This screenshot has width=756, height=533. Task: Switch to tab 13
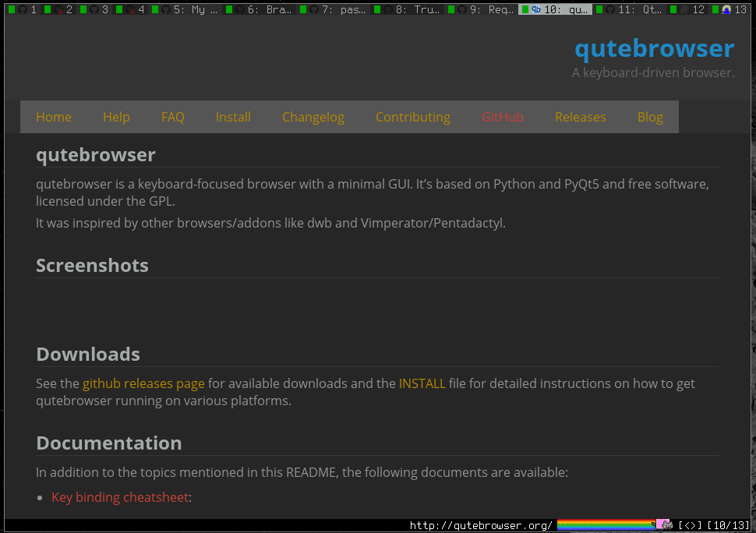[x=730, y=9]
